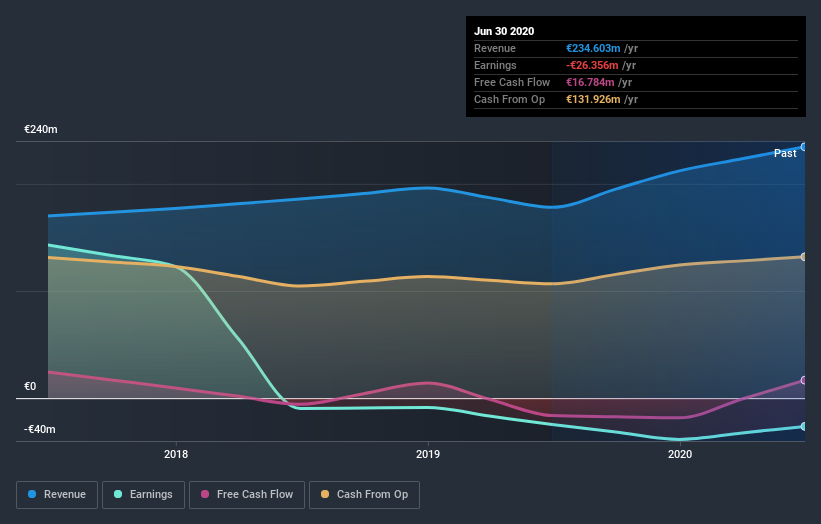Screen dimensions: 821x524
Task: Click the Free Cash Flow label in tooltip
Action: 512,82
